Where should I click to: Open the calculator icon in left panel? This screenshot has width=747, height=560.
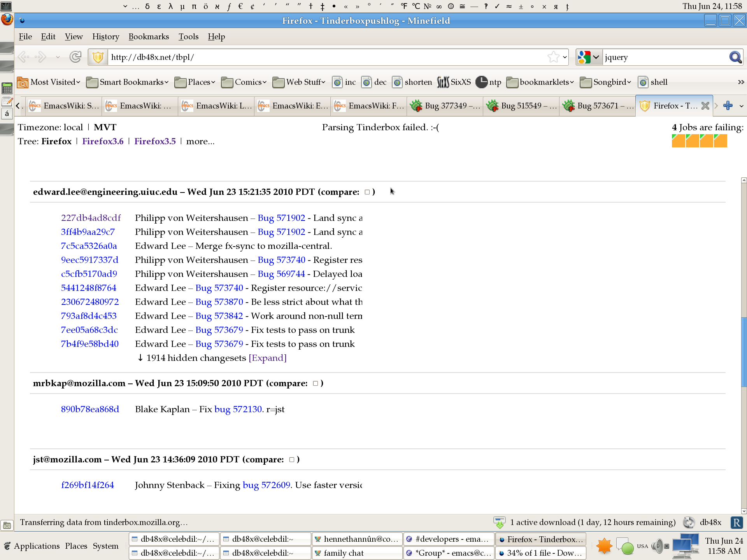point(7,88)
